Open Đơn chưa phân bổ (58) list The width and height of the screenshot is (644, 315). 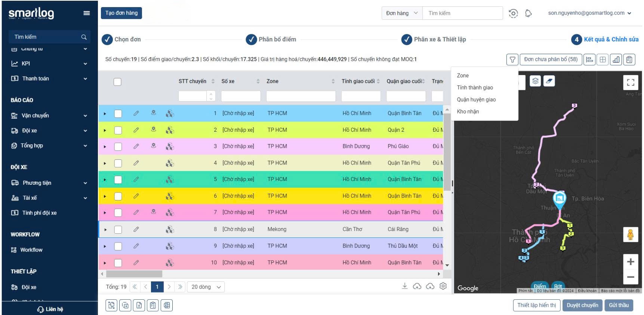coord(551,59)
